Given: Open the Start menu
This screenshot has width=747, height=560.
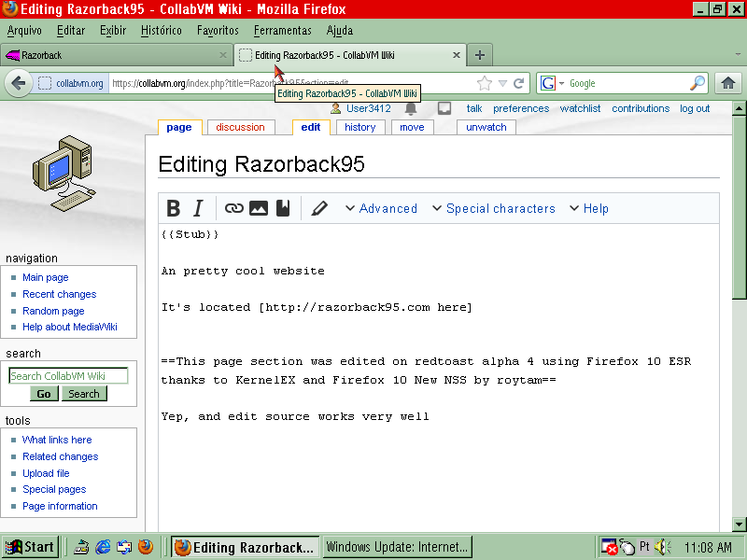Looking at the screenshot, I should click(x=30, y=547).
